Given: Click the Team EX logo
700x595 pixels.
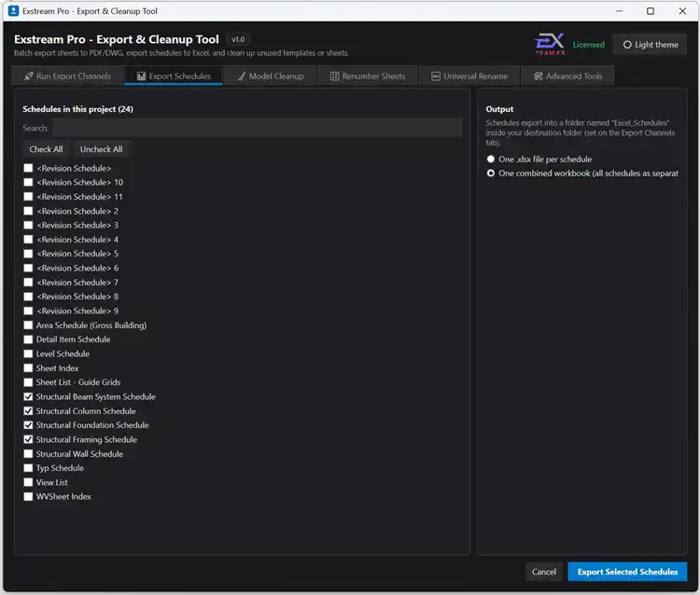Looking at the screenshot, I should 550,44.
